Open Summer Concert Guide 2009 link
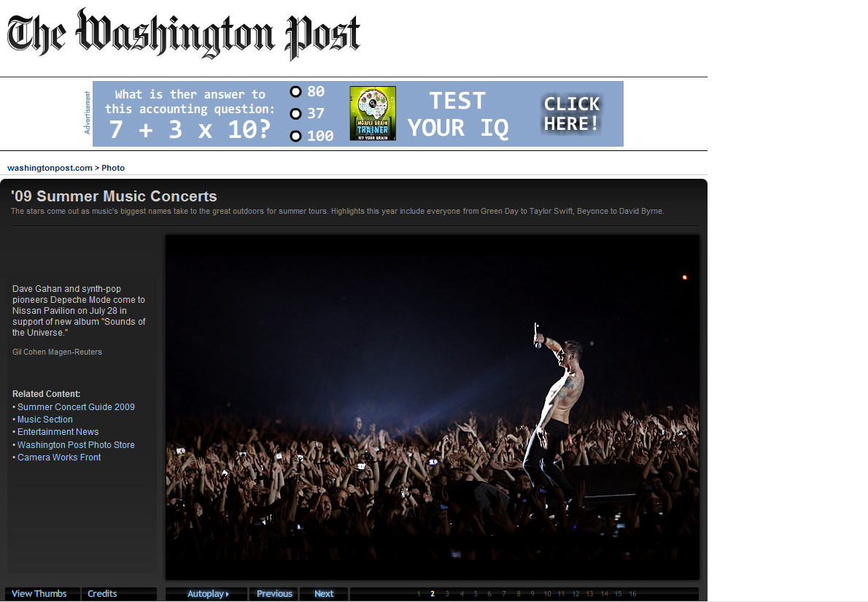The width and height of the screenshot is (868, 602). (x=76, y=407)
